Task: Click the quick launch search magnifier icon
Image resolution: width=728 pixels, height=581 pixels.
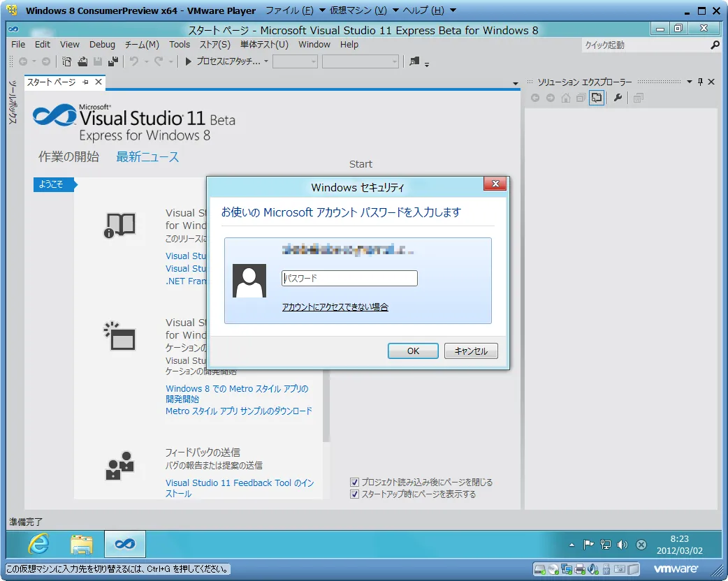Action: tap(715, 45)
